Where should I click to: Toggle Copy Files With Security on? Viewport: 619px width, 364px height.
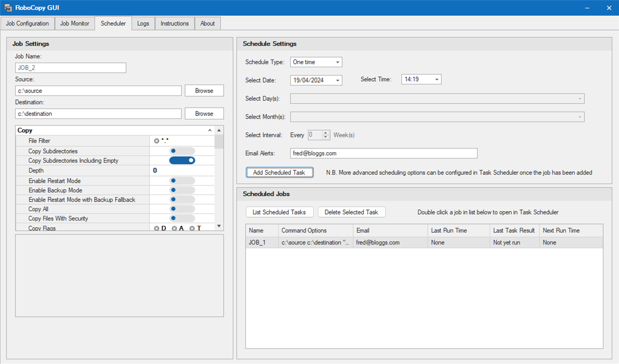tap(182, 218)
